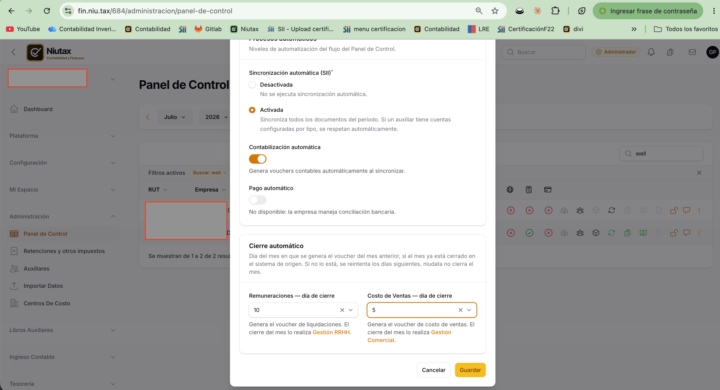The height and width of the screenshot is (390, 720).
Task: Show more bookmarks with the double chevron
Action: 634,29
